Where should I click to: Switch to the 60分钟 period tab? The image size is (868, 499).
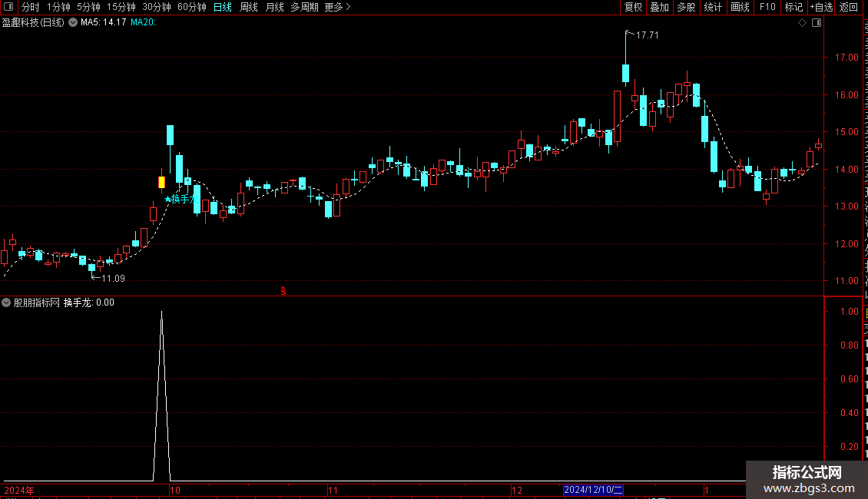point(191,7)
